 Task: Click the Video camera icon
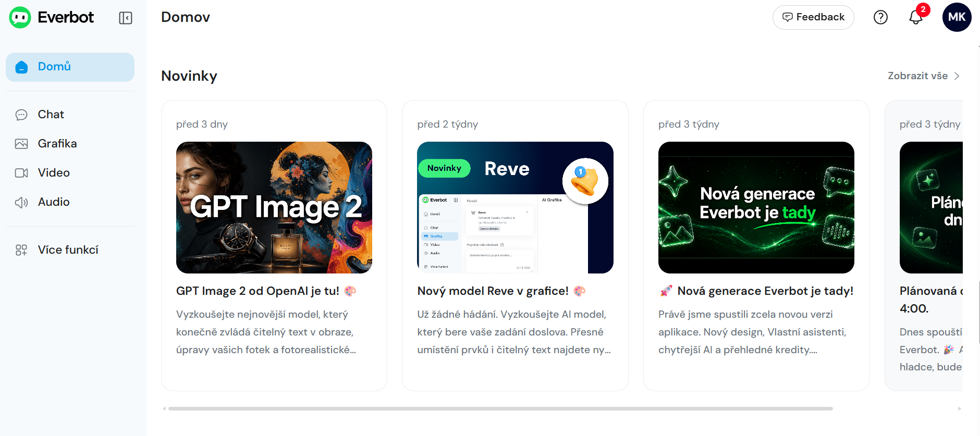click(21, 173)
